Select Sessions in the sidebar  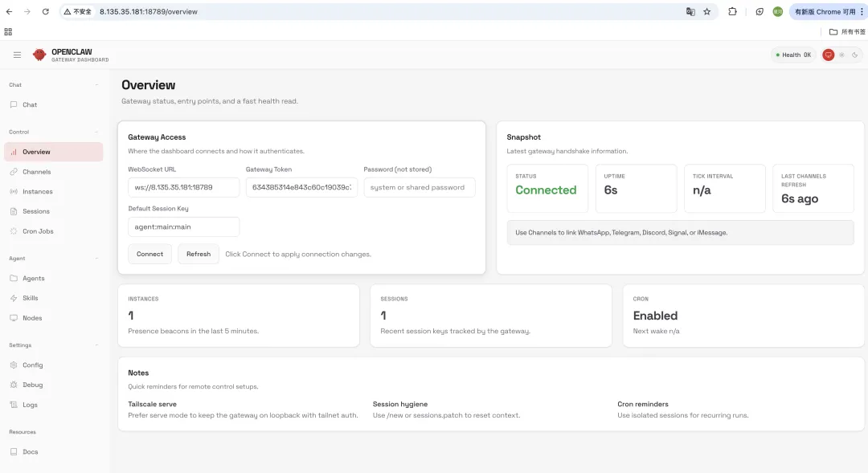tap(35, 211)
